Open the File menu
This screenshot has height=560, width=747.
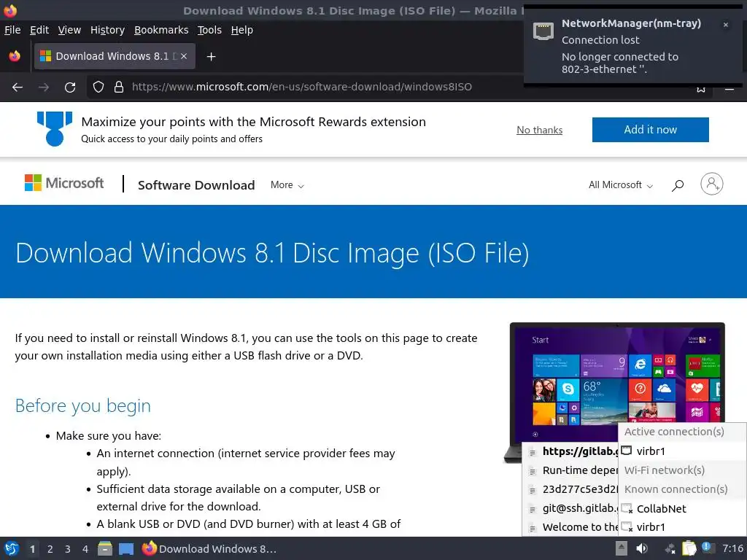(x=12, y=30)
